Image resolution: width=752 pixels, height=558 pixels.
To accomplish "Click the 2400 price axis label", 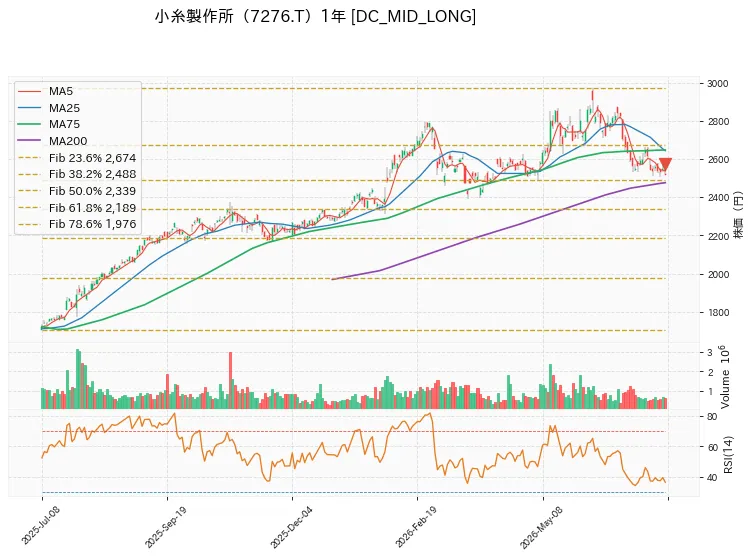I will point(717,197).
